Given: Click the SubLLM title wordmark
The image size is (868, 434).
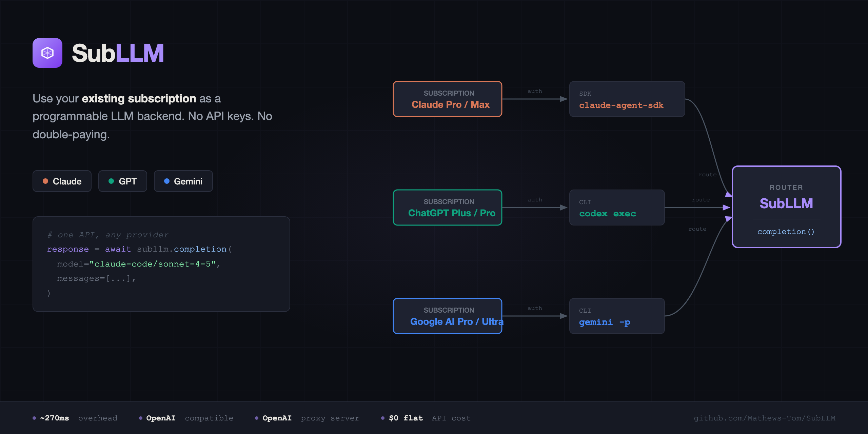Looking at the screenshot, I should tap(118, 53).
